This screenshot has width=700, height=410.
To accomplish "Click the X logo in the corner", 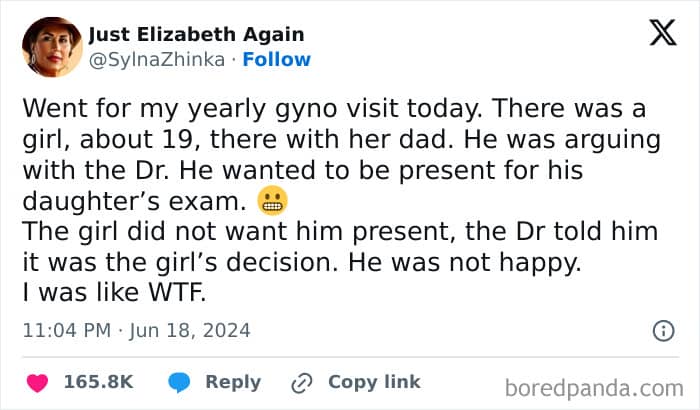I will coord(662,34).
